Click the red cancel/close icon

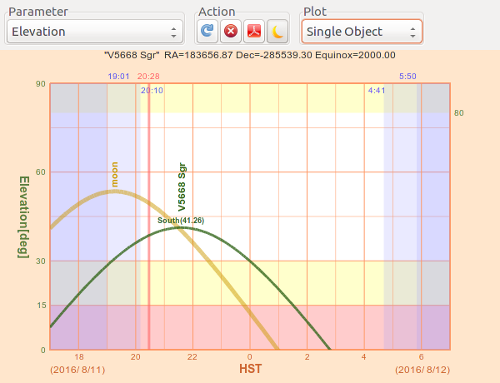pyautogui.click(x=230, y=31)
